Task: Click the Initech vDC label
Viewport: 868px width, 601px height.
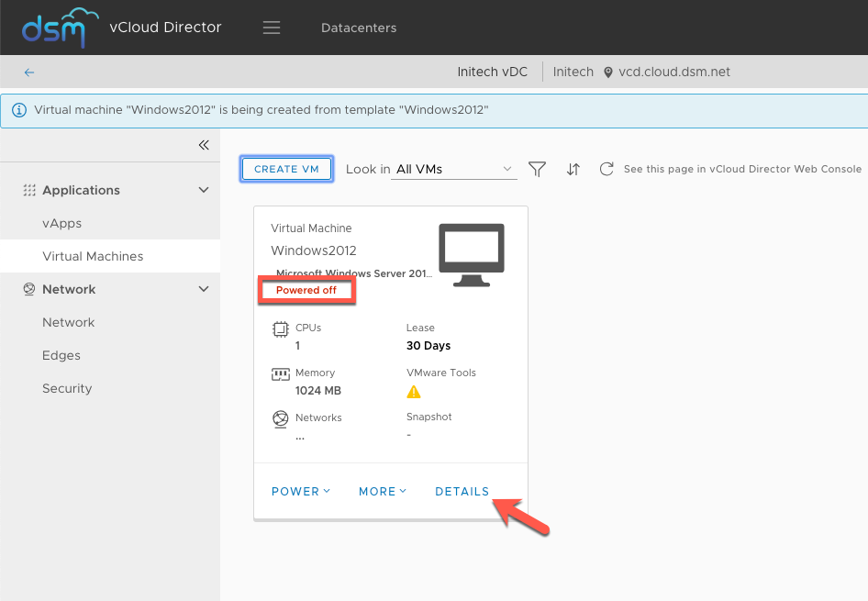Action: click(492, 72)
